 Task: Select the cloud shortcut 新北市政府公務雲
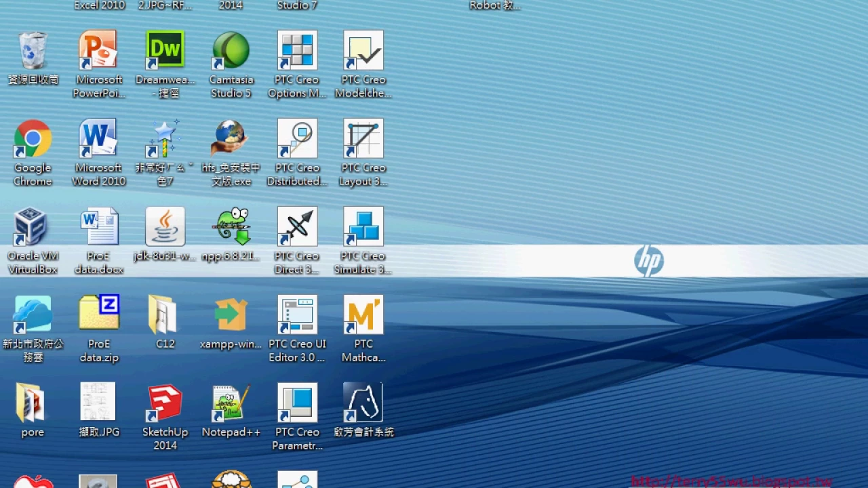point(33,314)
